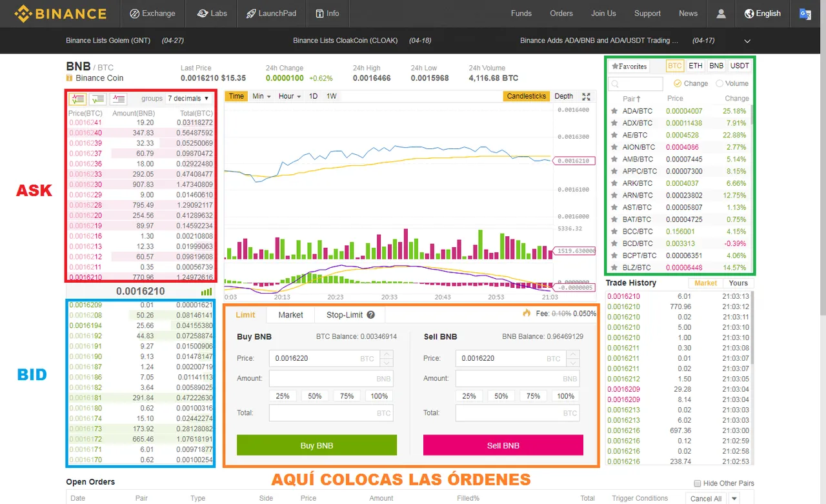Click the Favorites star tab
The image size is (826, 504).
[x=629, y=66]
